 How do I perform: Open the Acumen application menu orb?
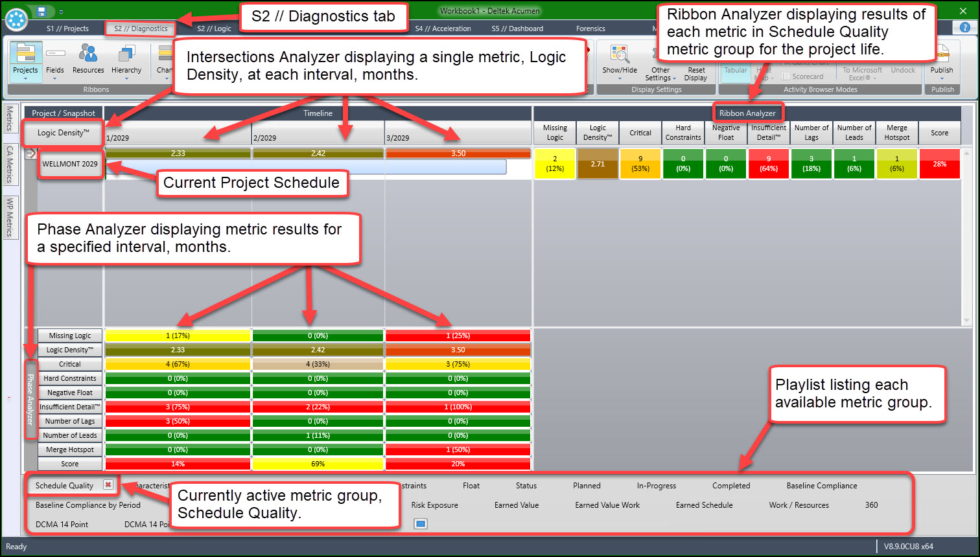tap(16, 18)
